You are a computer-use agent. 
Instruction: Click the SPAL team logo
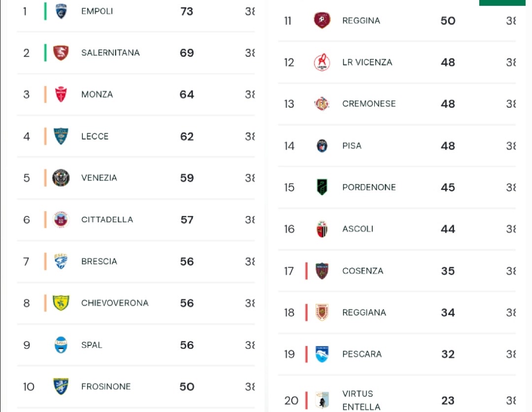coord(61,345)
